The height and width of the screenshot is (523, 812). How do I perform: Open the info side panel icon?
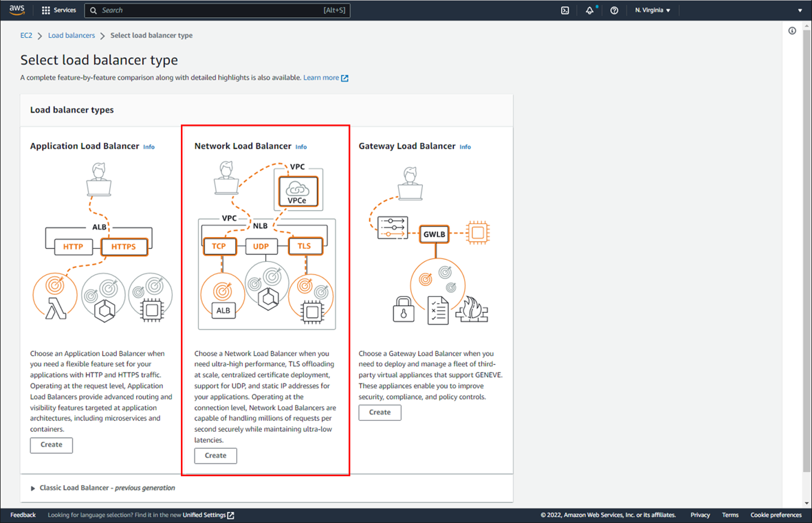click(791, 30)
